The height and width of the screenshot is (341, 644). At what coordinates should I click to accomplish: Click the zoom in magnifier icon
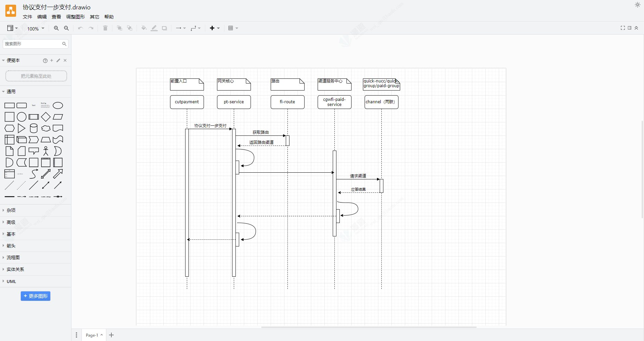[56, 28]
